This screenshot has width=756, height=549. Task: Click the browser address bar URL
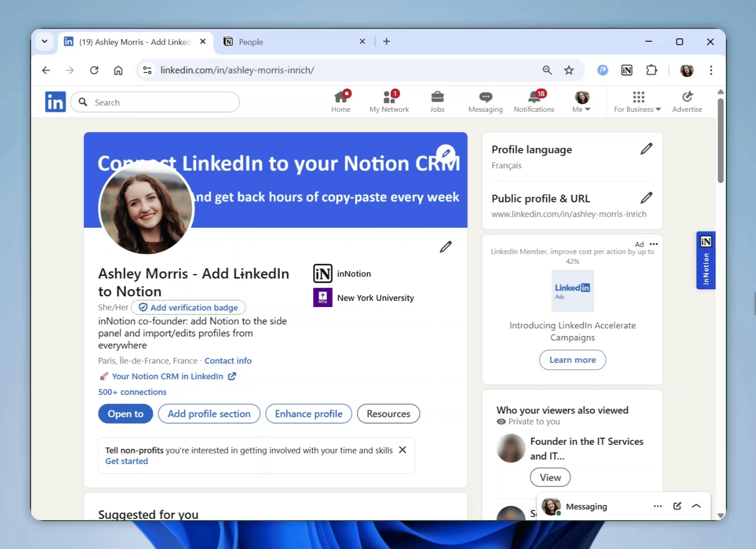point(237,70)
